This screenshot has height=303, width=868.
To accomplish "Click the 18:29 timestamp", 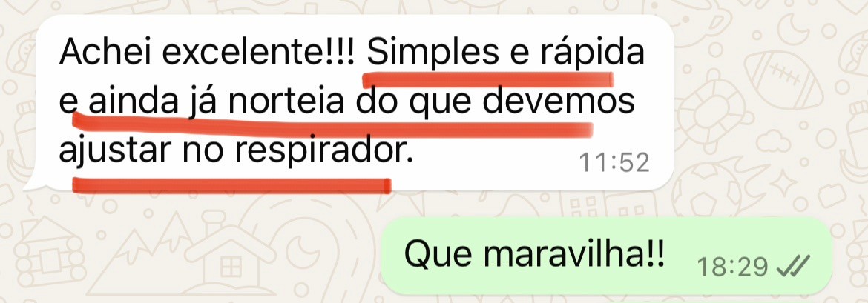I will click(732, 267).
